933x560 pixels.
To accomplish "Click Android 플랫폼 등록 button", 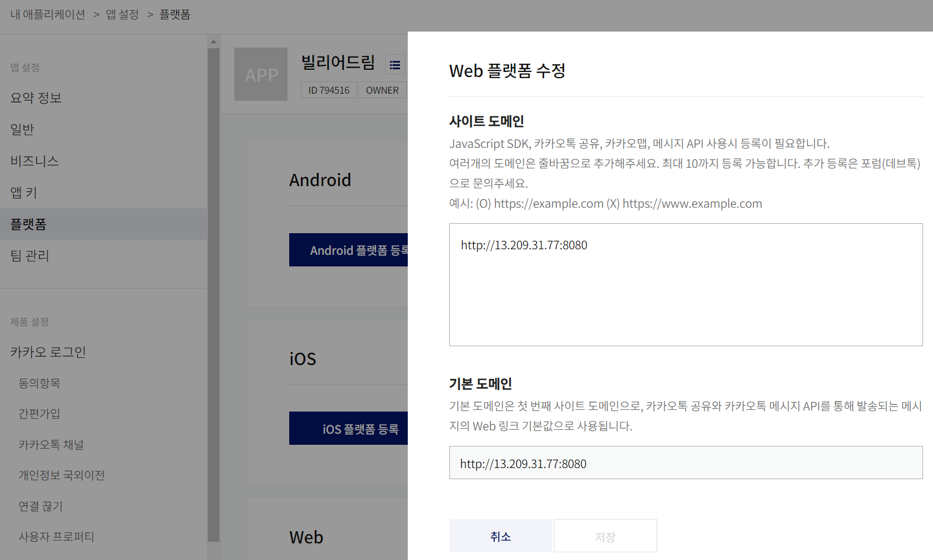I will [348, 250].
